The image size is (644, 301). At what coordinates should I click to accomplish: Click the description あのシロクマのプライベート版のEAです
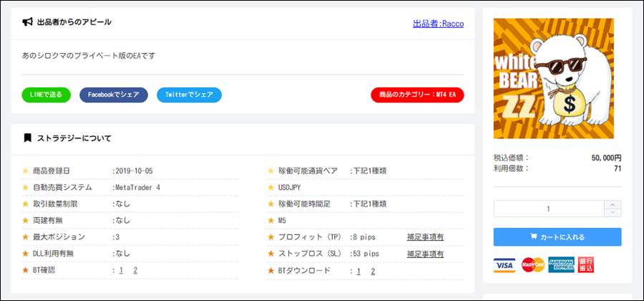[89, 55]
